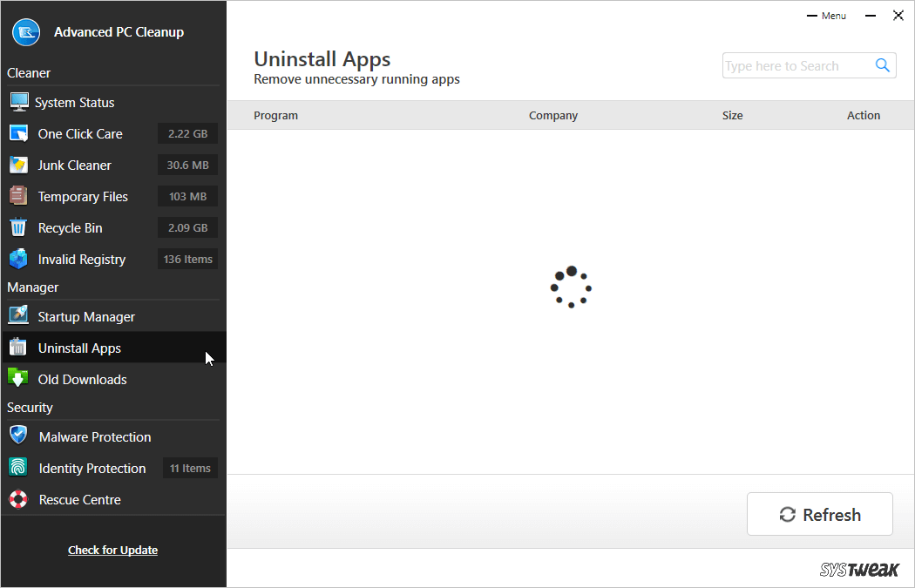Follow the Check for Update link
Viewport: 915px width, 588px height.
(x=112, y=550)
